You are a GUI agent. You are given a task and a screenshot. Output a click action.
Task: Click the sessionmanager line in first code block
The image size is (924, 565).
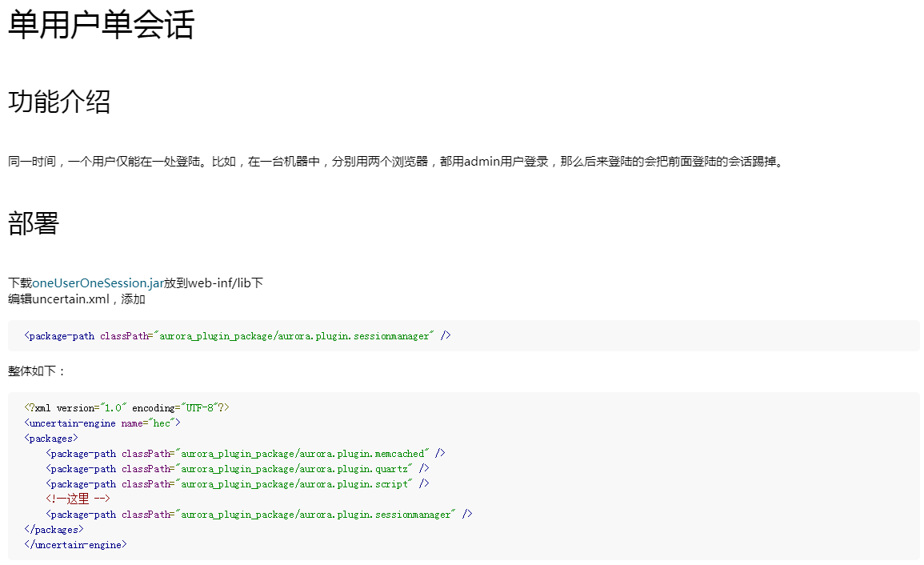(x=238, y=336)
